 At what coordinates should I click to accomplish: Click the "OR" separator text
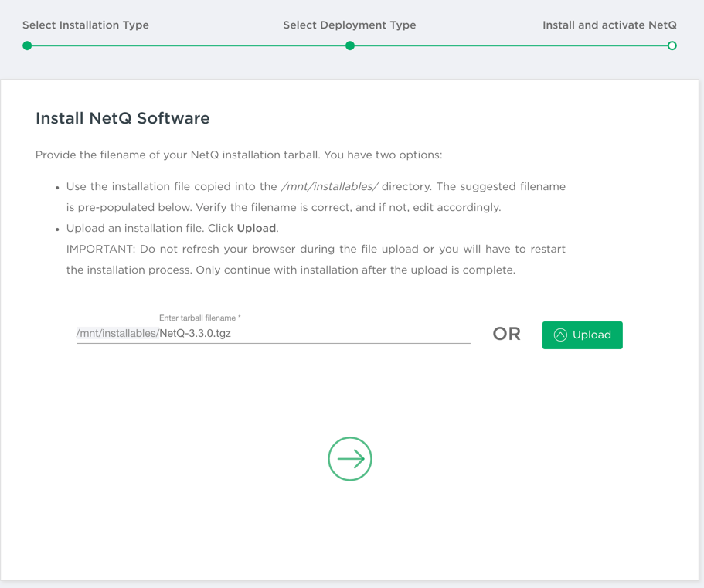506,335
